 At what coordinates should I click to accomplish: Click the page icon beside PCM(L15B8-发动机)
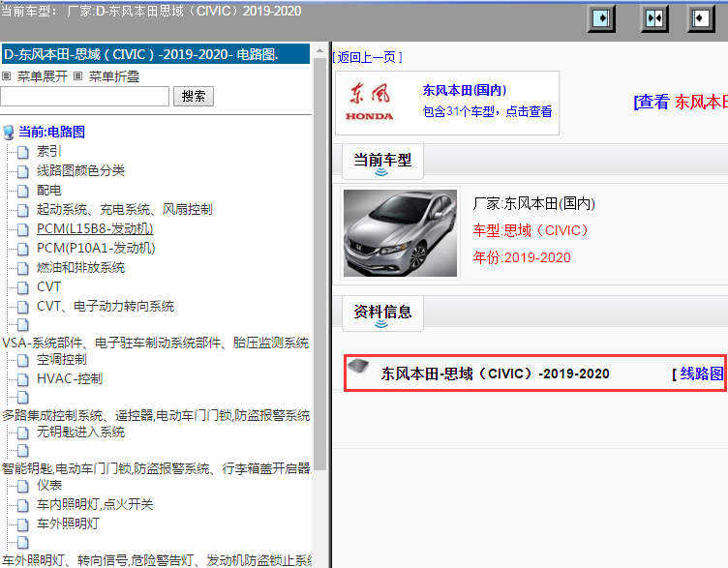pyautogui.click(x=23, y=229)
